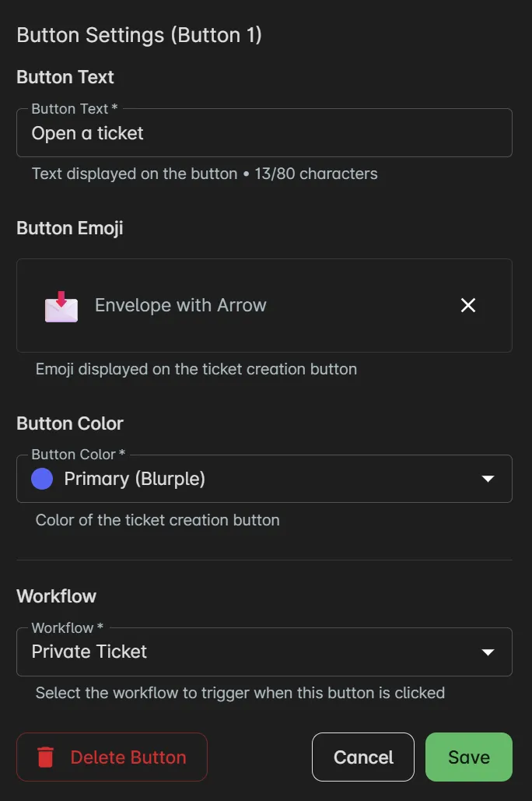Click the blurple circle color indicator
The image size is (532, 801).
click(x=41, y=478)
